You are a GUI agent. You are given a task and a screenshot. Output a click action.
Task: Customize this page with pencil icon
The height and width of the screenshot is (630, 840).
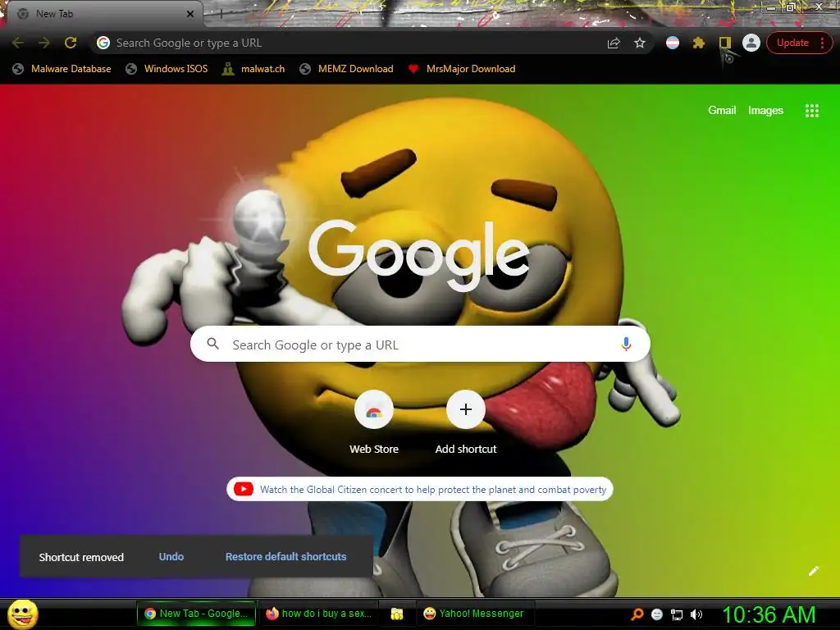813,571
